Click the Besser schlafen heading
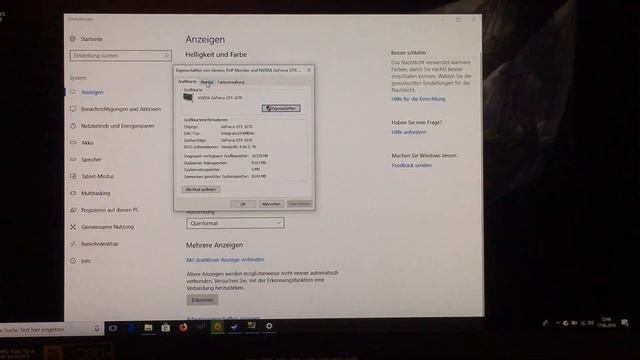Screen dimensions: 640x360 point(408,53)
